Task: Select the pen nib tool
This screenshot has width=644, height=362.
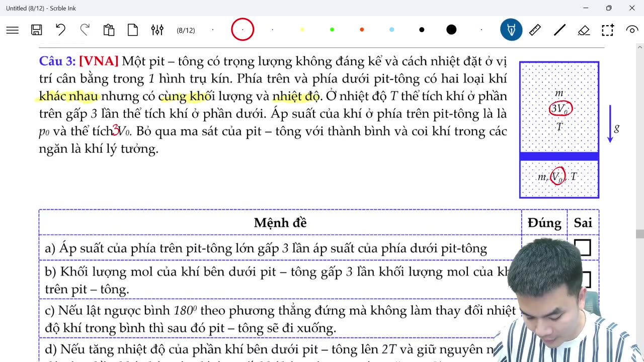Action: point(511,30)
